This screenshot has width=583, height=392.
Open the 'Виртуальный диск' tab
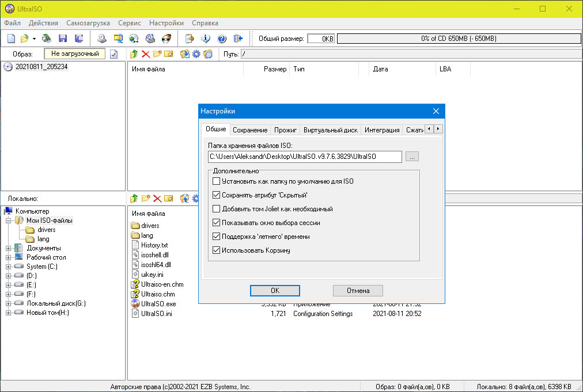tap(331, 130)
